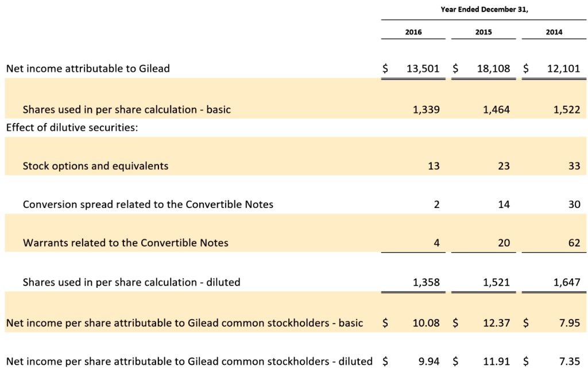588x370 pixels.
Task: Click the Net income attributable to Gilead label
Action: (x=87, y=68)
